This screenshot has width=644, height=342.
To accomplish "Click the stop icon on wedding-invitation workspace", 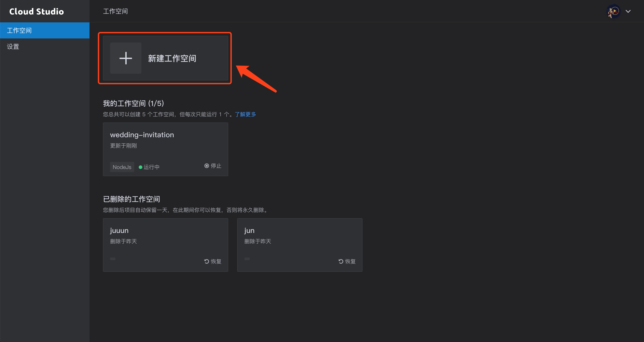I will pos(207,166).
